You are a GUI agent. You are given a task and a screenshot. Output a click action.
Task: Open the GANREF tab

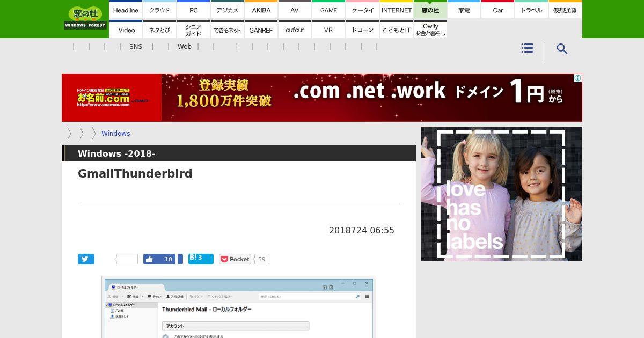coord(261,30)
